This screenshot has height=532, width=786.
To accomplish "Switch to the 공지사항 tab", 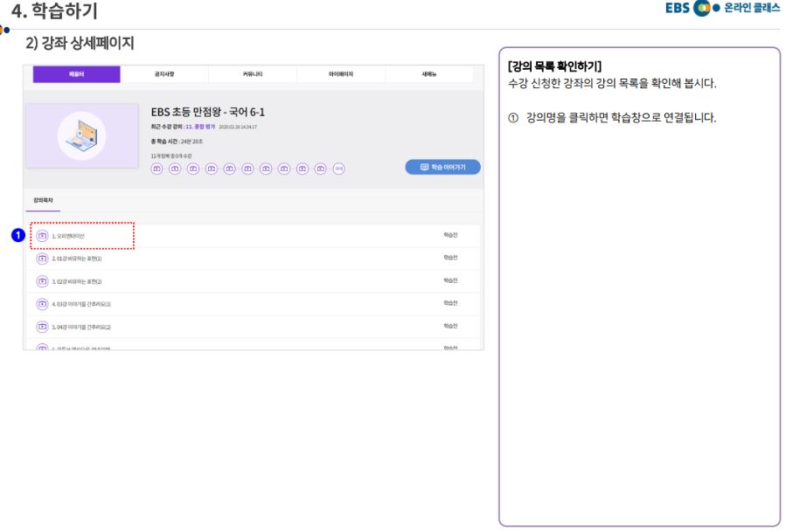I will point(164,74).
